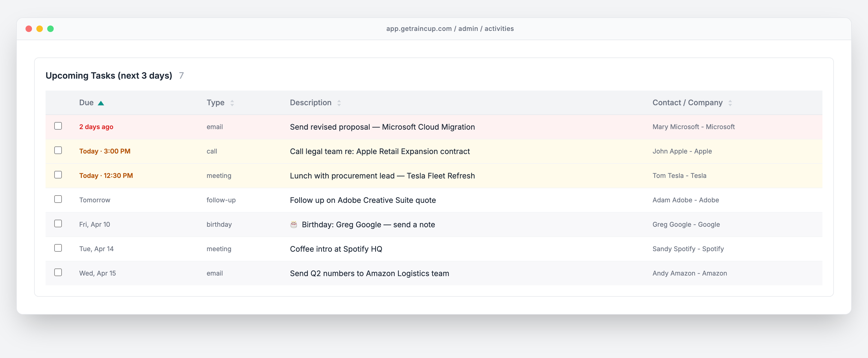Click sort arrows next to Description
Screen dimensions: 868x358
[339, 103]
